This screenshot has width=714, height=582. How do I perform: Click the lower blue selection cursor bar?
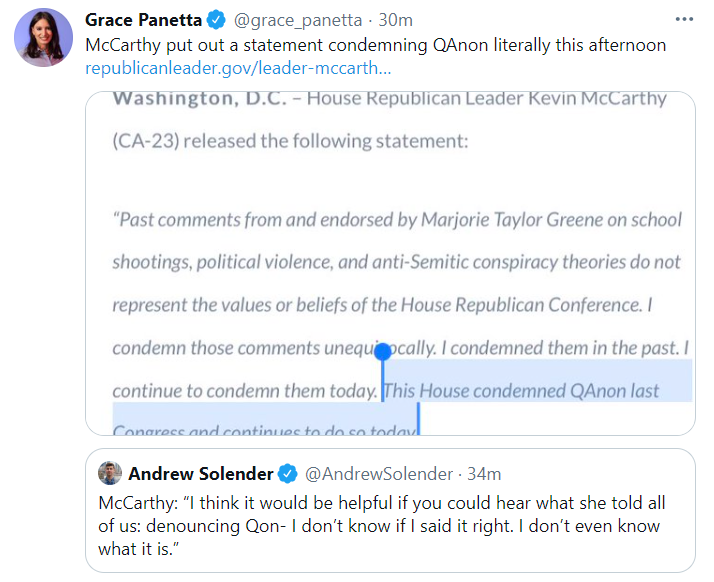[x=417, y=418]
